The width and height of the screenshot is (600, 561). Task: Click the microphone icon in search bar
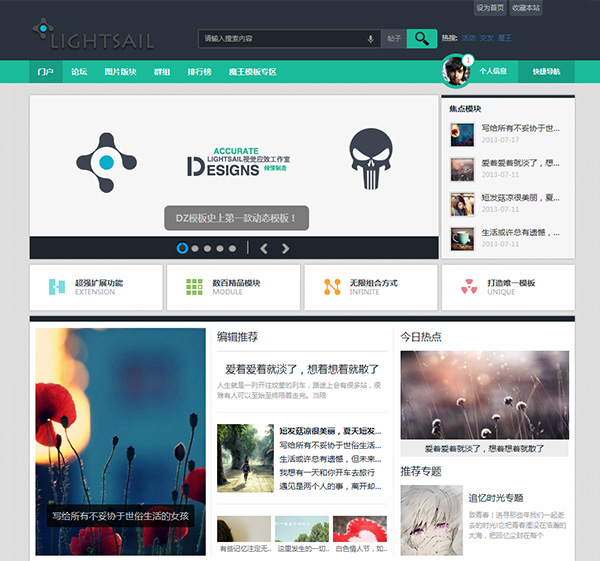[x=372, y=39]
